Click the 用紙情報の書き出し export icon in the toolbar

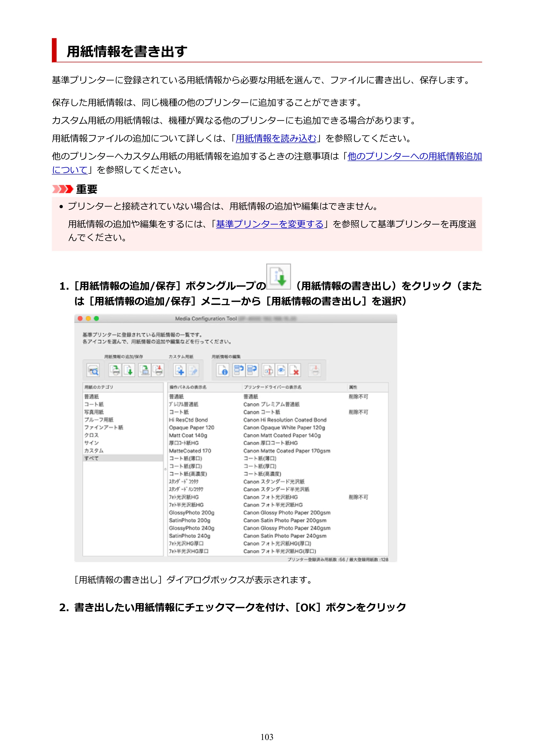click(x=129, y=370)
